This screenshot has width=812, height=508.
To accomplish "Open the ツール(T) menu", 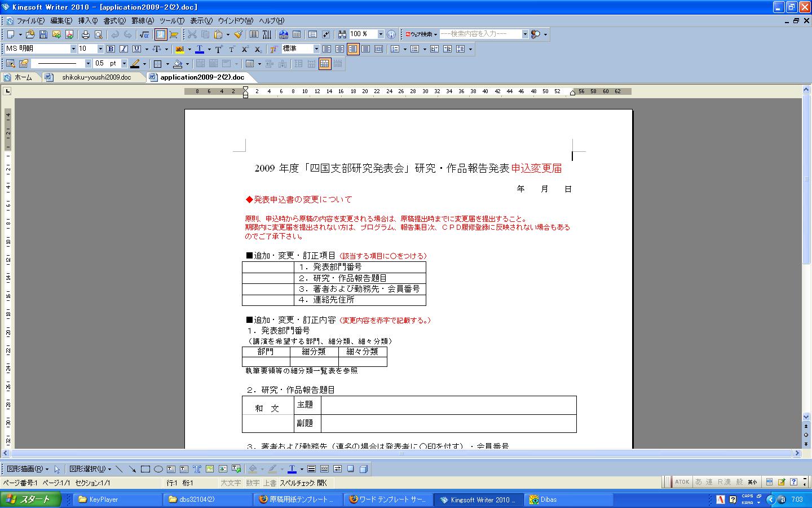I will 172,21.
